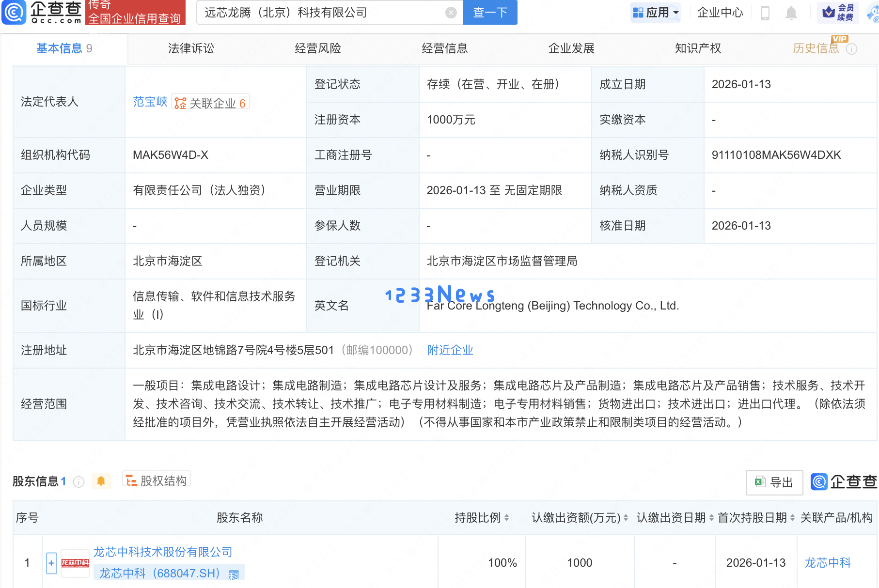
Task: Clear the search box with the × icon
Action: 451,13
